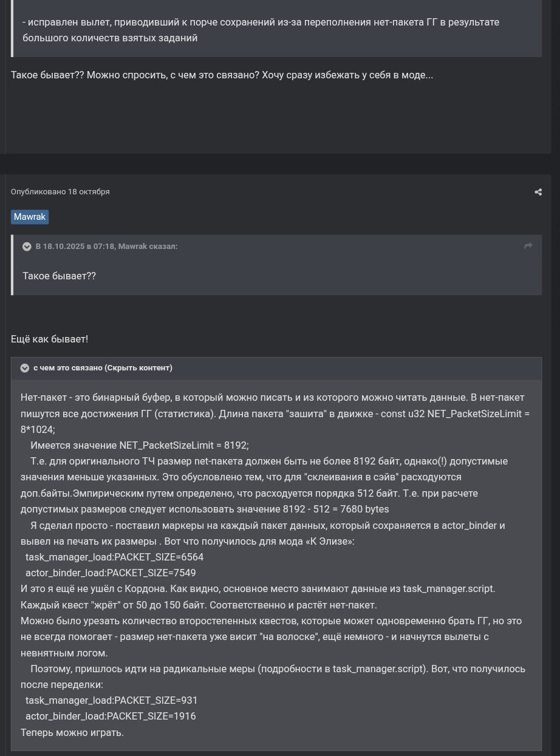Click the go-to-original-post arrow in quote header
Screen dimensions: 560x756
(x=528, y=246)
